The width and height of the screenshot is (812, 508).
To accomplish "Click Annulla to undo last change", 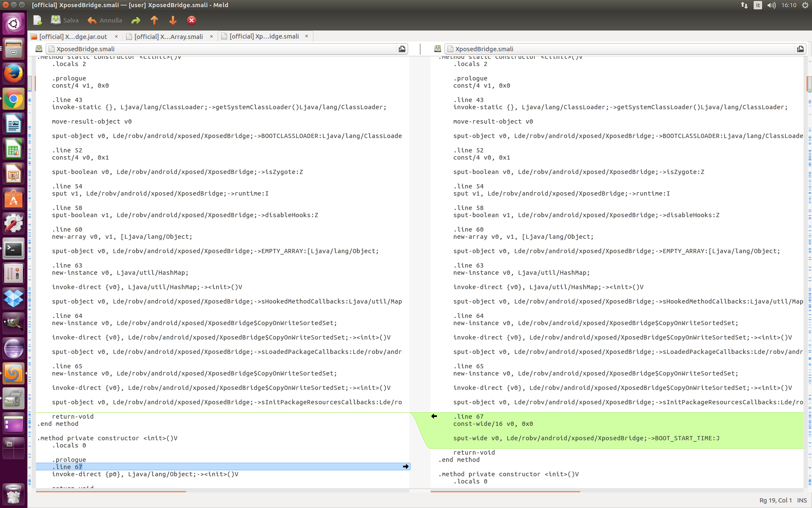I will 105,20.
